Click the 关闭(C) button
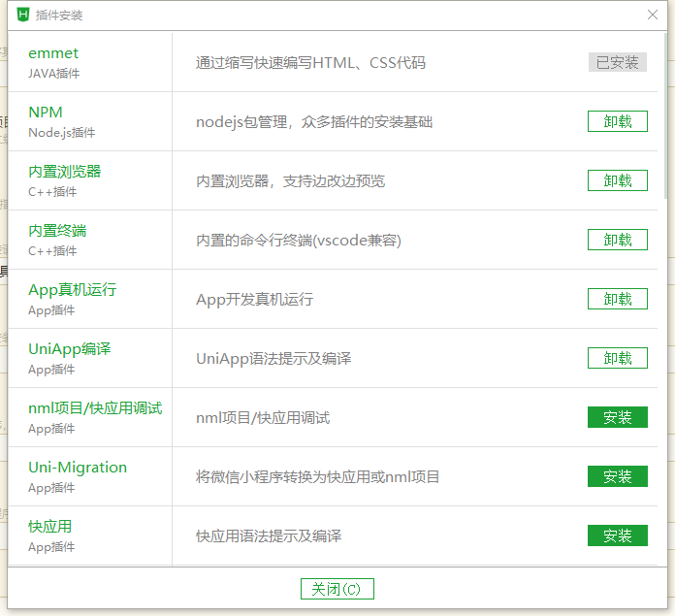The image size is (675, 616). 337,589
